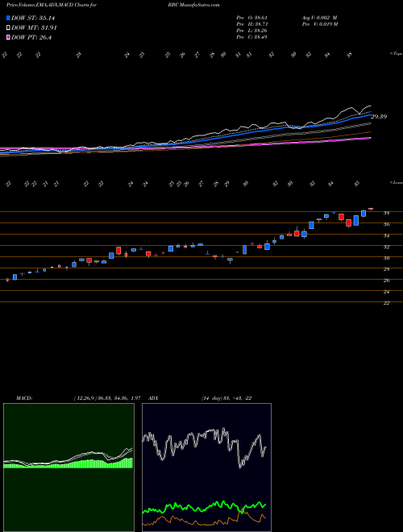Click the 38 price axis label
The image size is (403, 532).
coord(386,214)
